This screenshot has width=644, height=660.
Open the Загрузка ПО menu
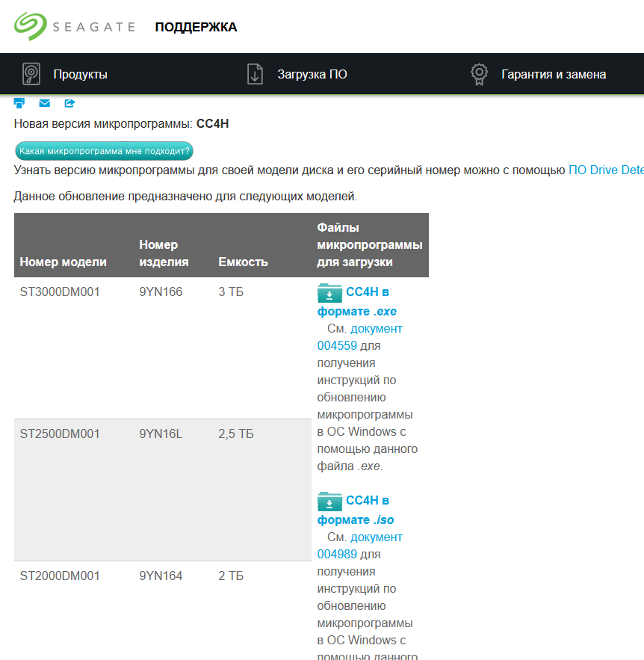click(312, 75)
